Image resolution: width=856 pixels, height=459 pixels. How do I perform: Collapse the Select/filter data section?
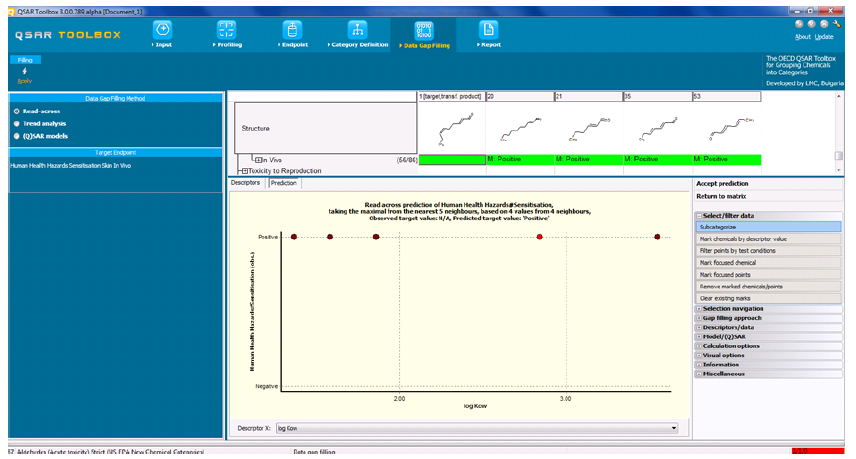pyautogui.click(x=699, y=216)
